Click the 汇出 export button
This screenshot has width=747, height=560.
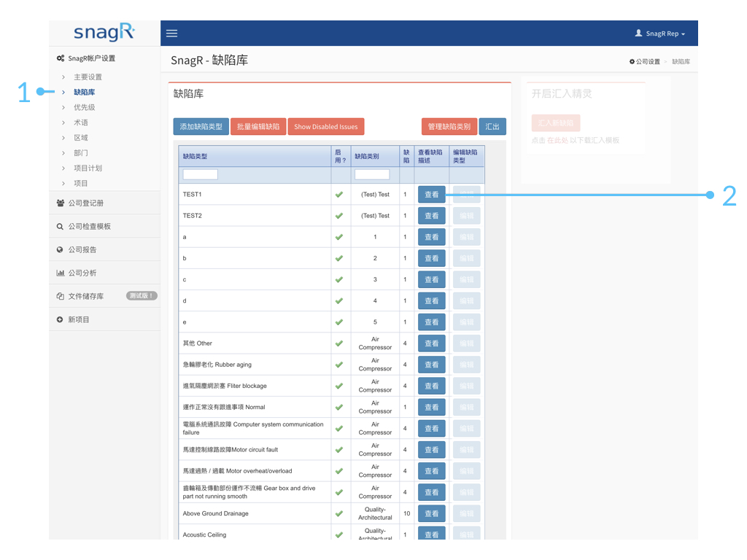(x=492, y=127)
